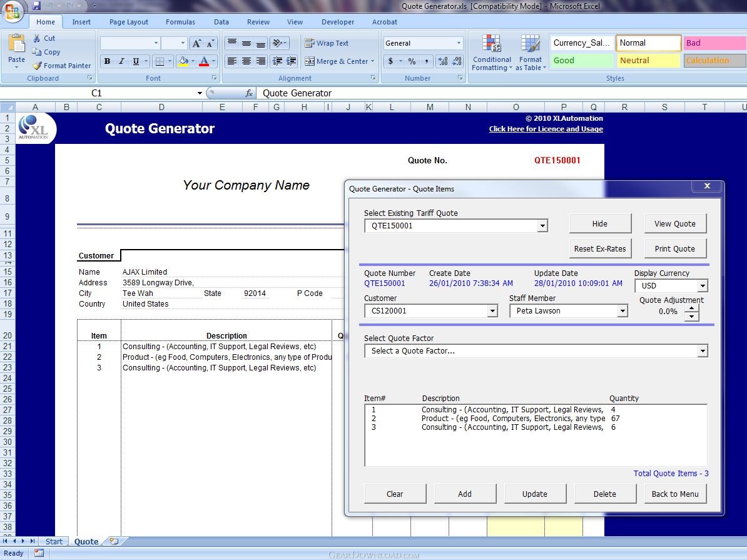Image resolution: width=747 pixels, height=560 pixels.
Task: Click Merge & Center
Action: (x=339, y=61)
